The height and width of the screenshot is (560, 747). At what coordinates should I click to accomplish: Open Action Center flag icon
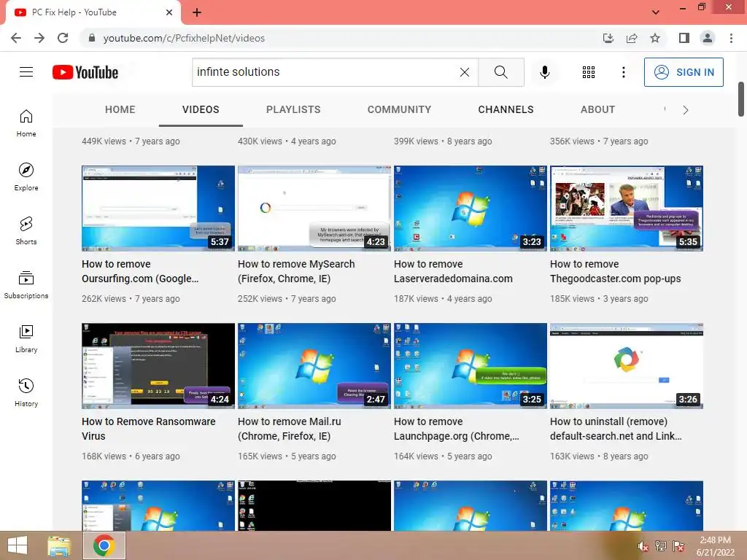pos(678,546)
